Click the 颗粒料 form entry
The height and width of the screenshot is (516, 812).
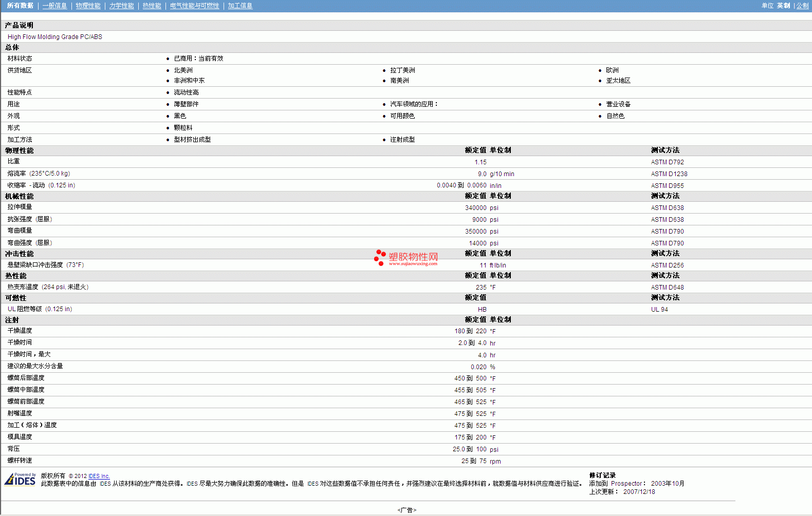[183, 128]
